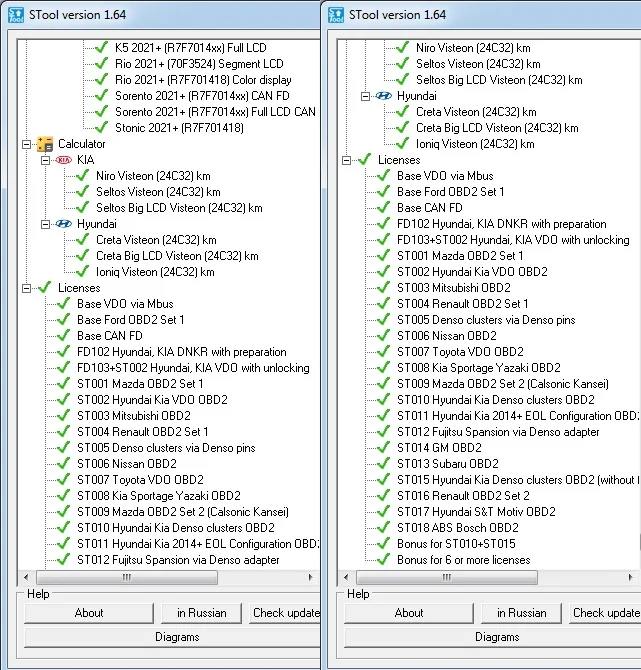
Task: Click the Hyundai logo icon in left window
Action: click(64, 224)
